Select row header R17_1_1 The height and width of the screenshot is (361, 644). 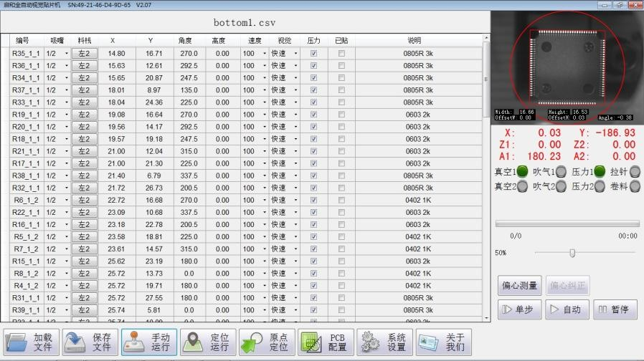click(x=26, y=163)
